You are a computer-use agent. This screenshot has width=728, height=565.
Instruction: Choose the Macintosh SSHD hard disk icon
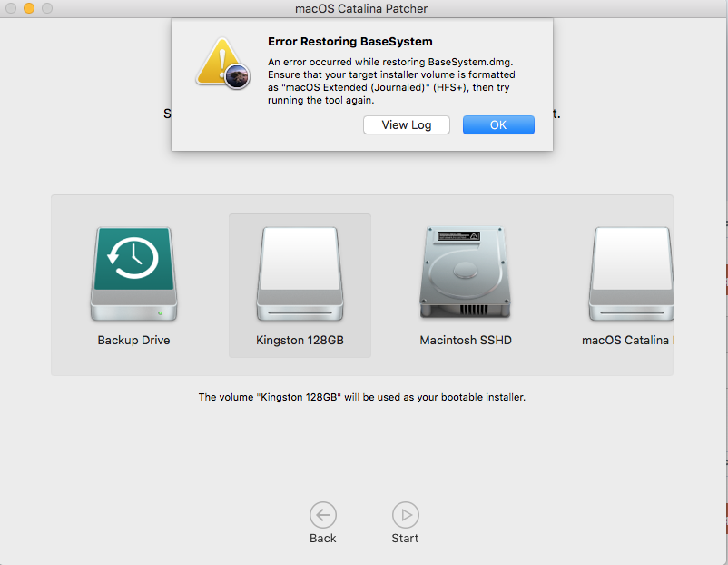[x=466, y=273]
